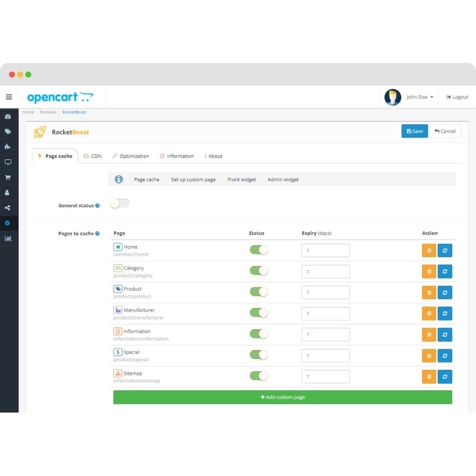476x476 pixels.
Task: Switch to the About tab
Action: [213, 156]
